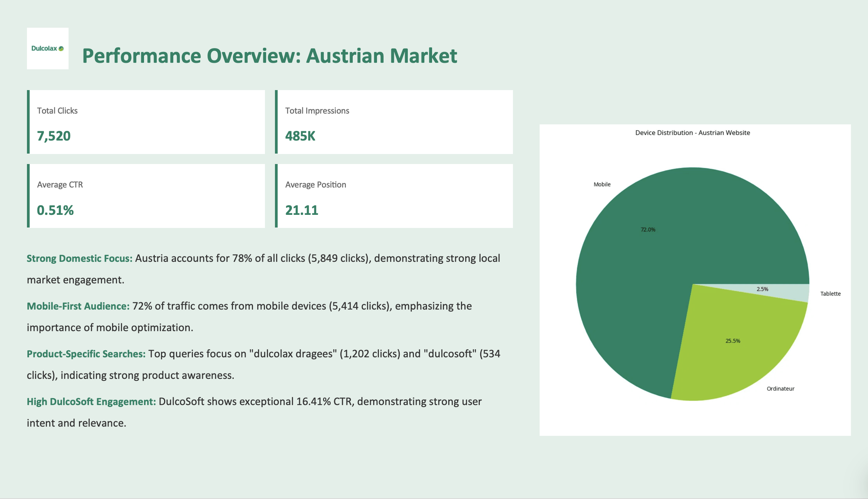This screenshot has width=868, height=499.
Task: Click the Total Clicks label
Action: point(57,111)
